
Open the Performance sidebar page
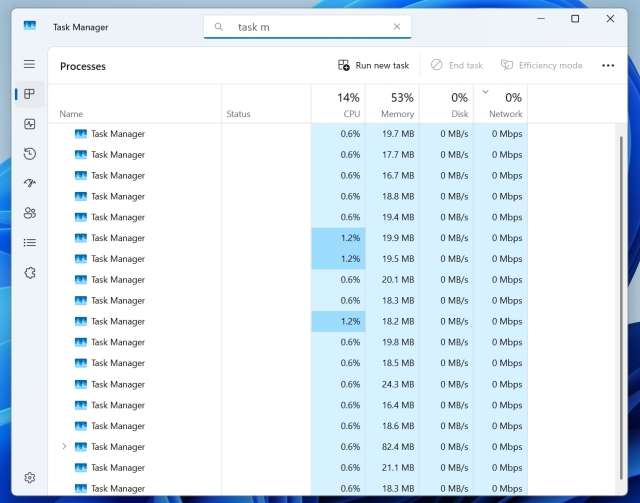click(29, 124)
